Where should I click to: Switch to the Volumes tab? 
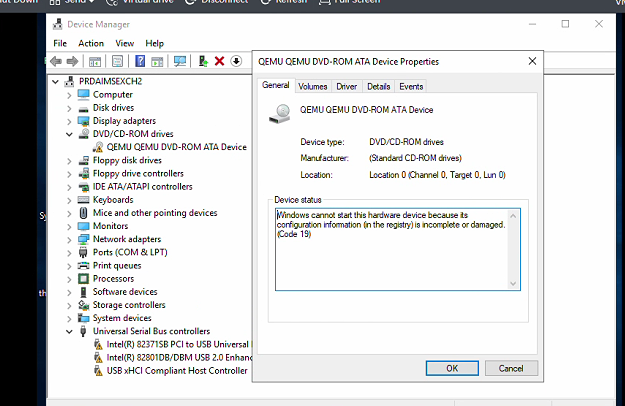(x=312, y=86)
